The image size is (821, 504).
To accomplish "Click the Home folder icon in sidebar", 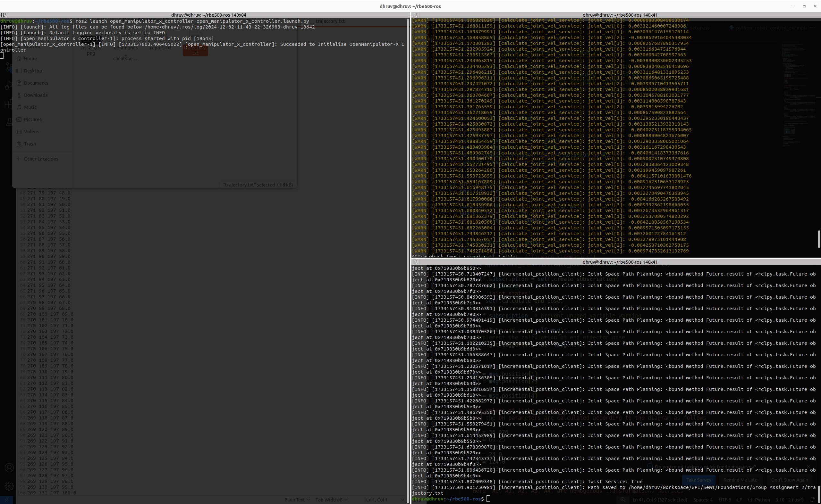I will click(x=19, y=59).
